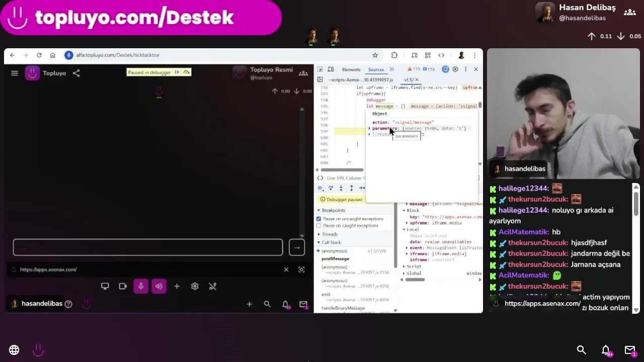The height and width of the screenshot is (362, 644).
Task: Leave the call with the hang-up icon
Action: pos(213,286)
